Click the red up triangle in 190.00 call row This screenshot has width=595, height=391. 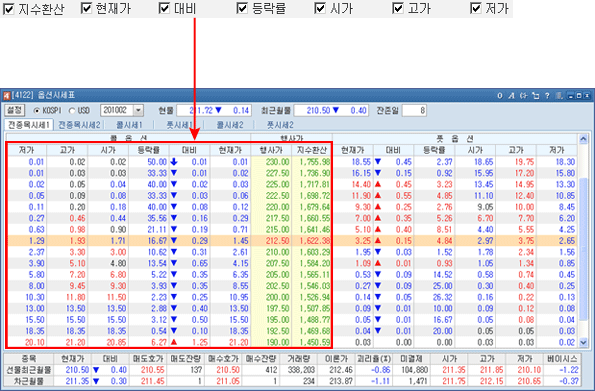[x=174, y=342]
